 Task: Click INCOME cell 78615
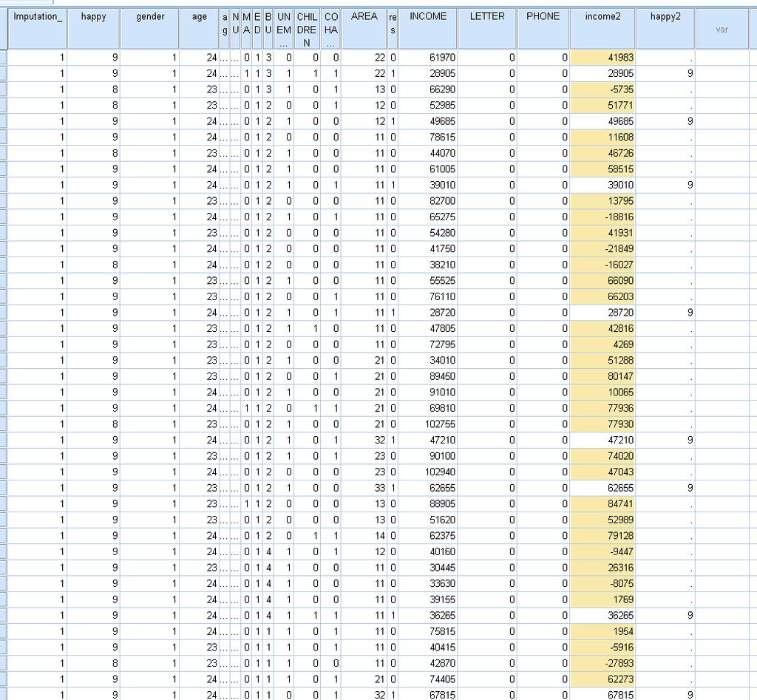click(428, 137)
